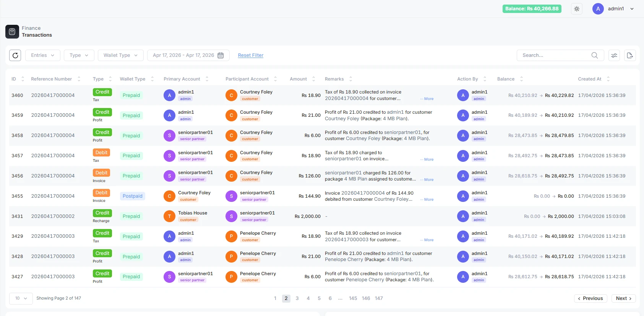Toggle the light/dark theme sun icon
The height and width of the screenshot is (316, 644).
click(577, 9)
